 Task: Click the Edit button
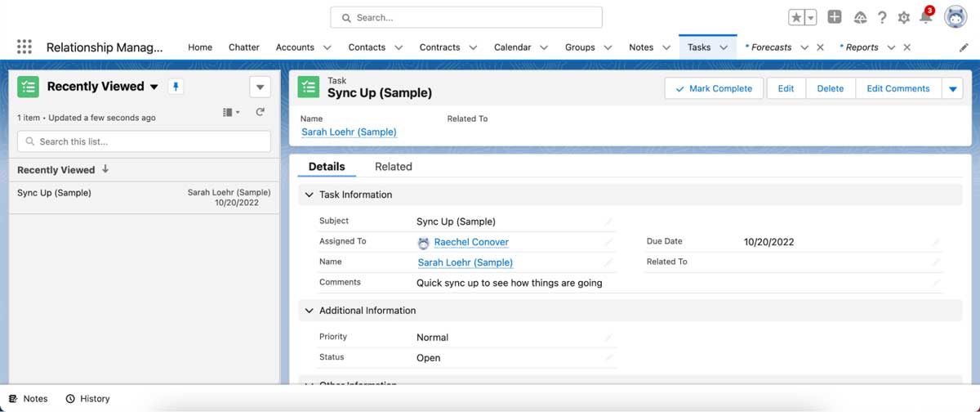tap(786, 88)
